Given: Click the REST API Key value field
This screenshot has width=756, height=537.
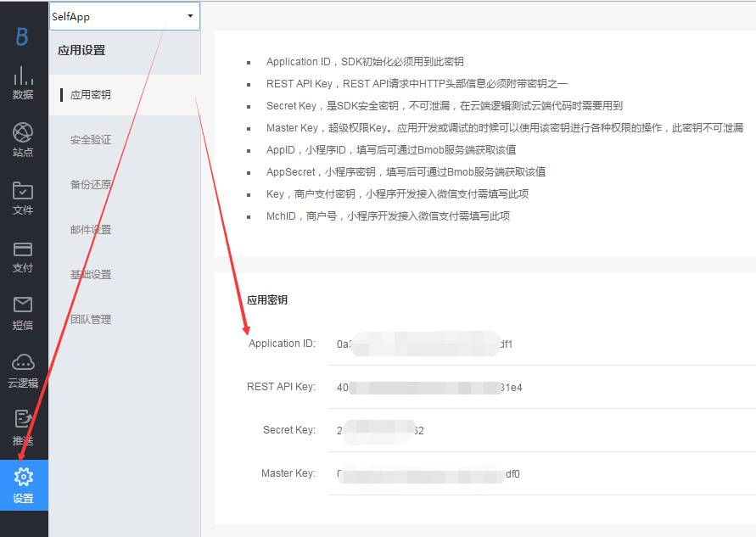Looking at the screenshot, I should coord(542,387).
